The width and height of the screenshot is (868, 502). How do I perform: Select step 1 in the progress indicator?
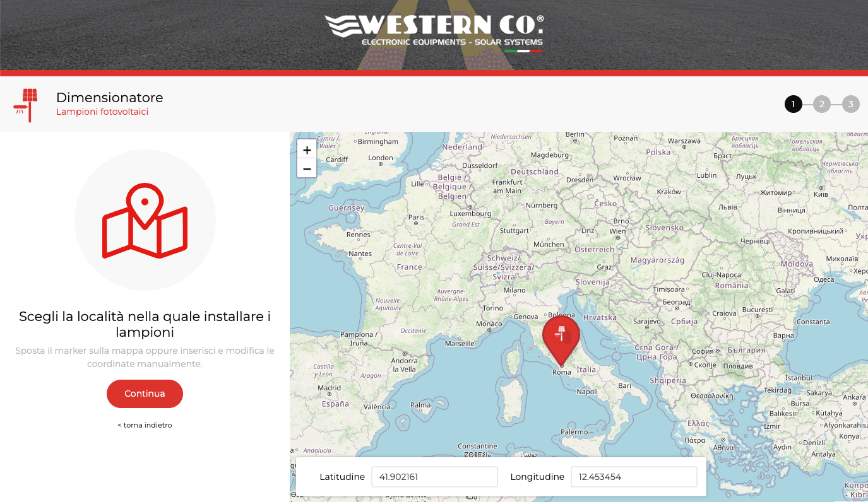click(794, 104)
